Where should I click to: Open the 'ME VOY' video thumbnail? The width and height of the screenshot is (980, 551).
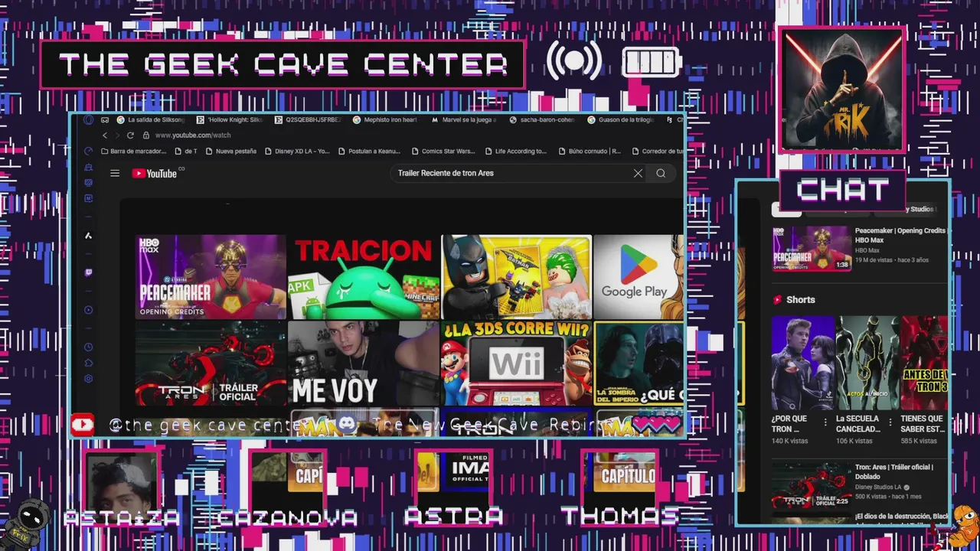pyautogui.click(x=364, y=364)
